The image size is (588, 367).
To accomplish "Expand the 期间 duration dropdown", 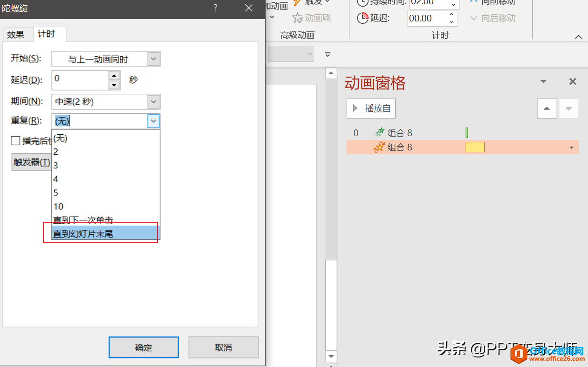I will tap(153, 101).
